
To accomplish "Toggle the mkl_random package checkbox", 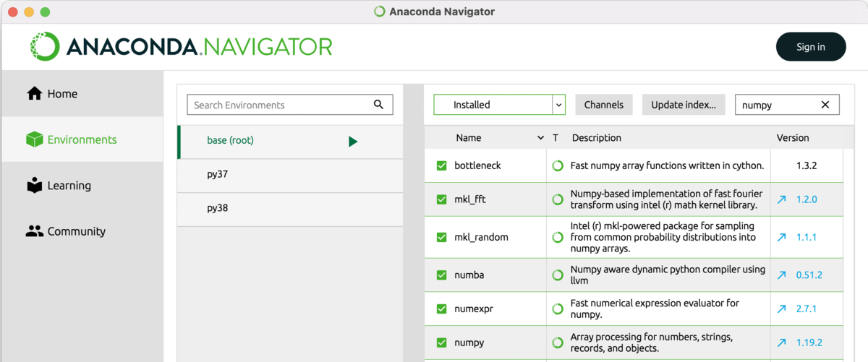I will [442, 237].
